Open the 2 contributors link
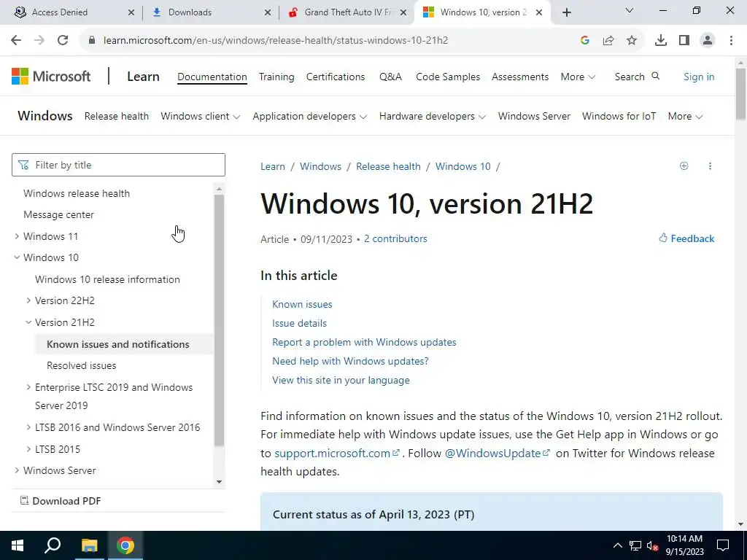747x560 pixels. click(395, 239)
